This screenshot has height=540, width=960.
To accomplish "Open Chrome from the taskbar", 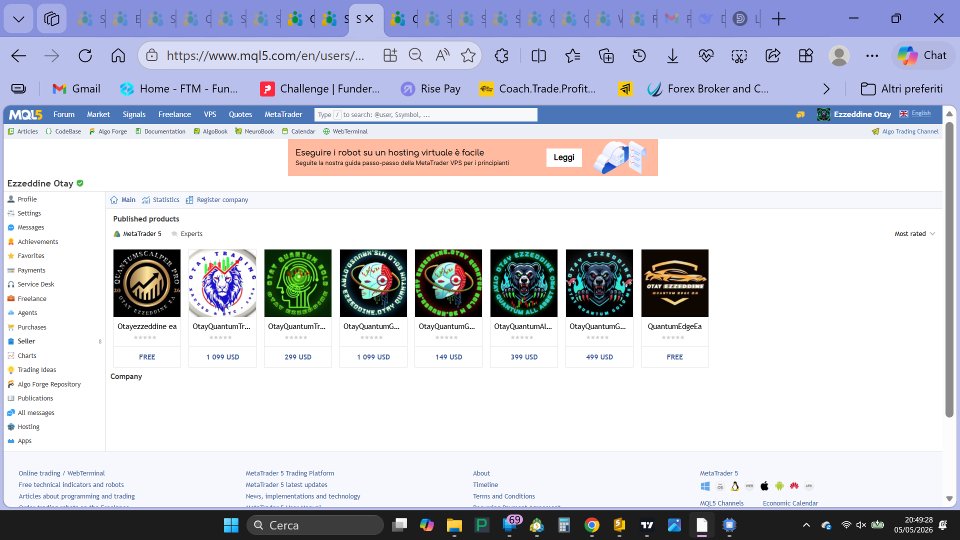I will [591, 525].
